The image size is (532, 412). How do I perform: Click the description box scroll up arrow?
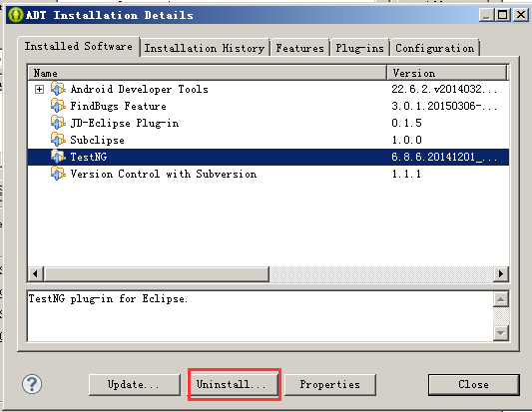click(501, 299)
